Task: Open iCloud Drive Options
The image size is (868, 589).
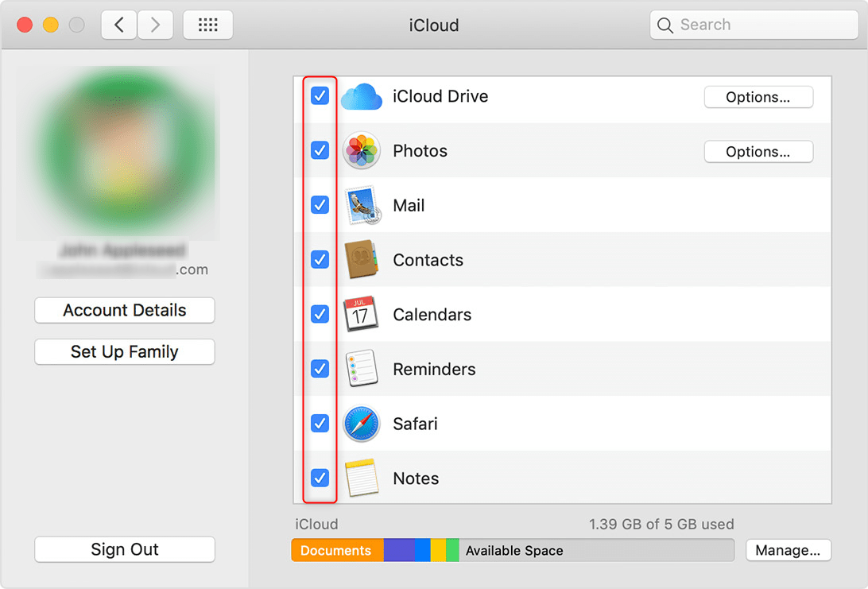Action: (758, 97)
